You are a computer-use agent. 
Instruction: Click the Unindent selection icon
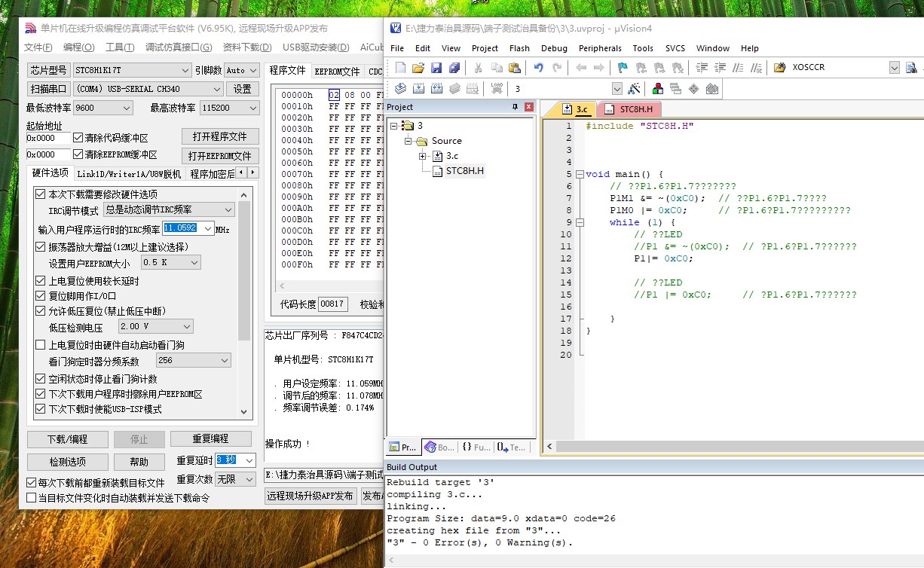click(x=721, y=68)
